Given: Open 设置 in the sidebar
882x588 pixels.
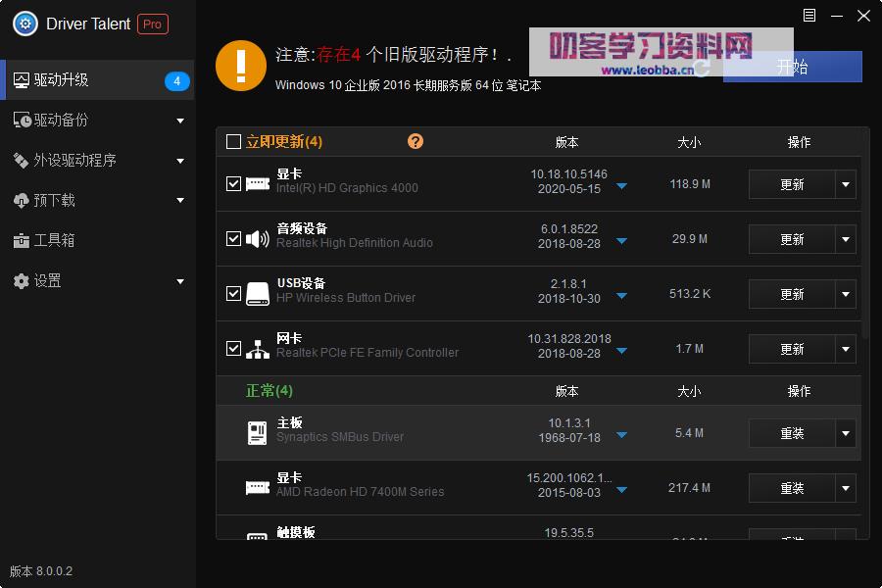Looking at the screenshot, I should 97,281.
